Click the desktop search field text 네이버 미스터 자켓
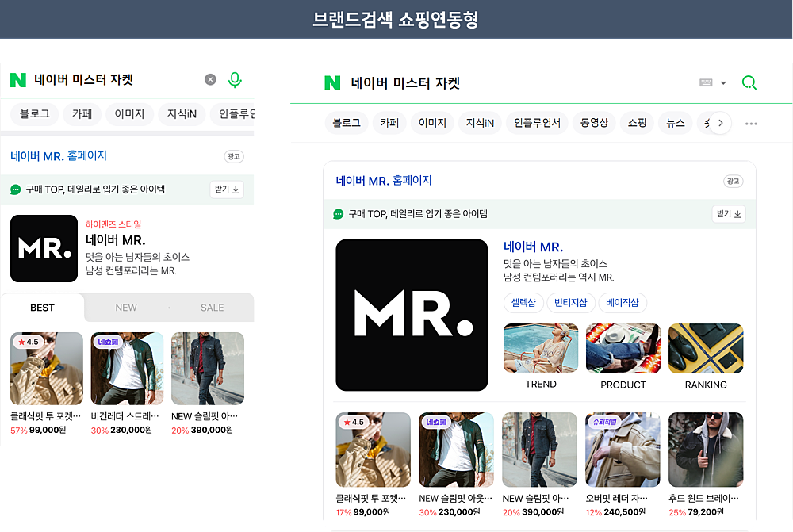 click(405, 83)
